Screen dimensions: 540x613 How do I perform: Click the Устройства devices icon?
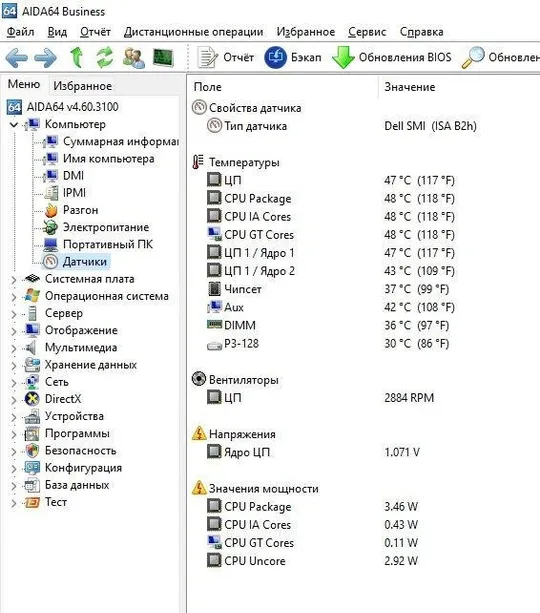(32, 416)
